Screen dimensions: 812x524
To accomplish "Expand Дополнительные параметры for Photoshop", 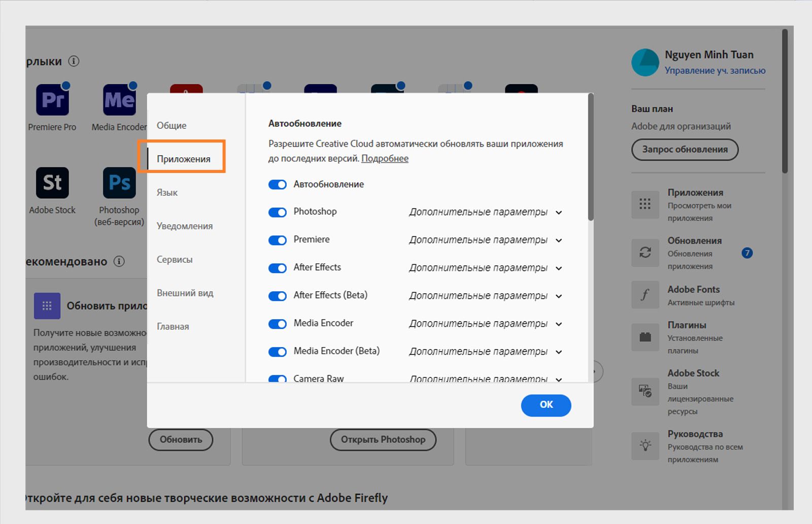I will click(558, 213).
